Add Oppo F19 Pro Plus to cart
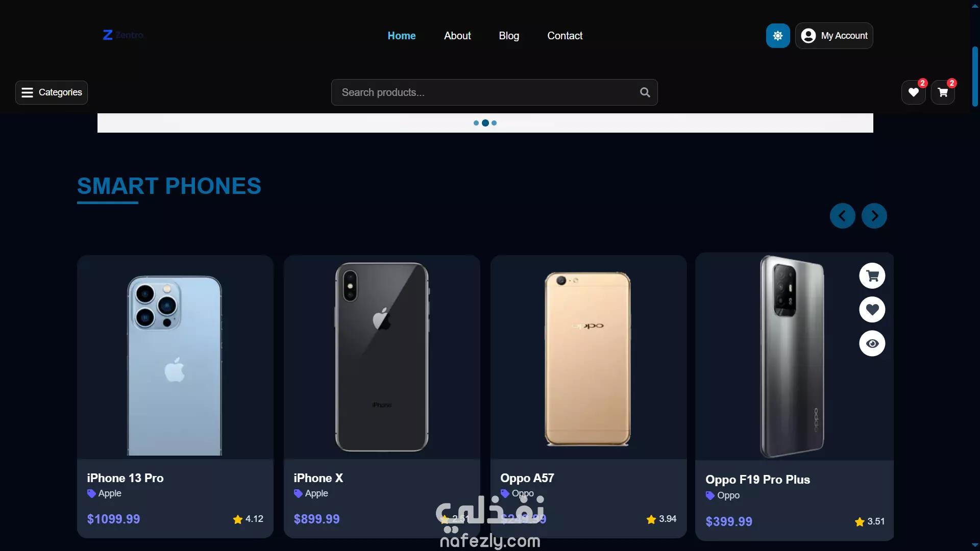This screenshot has height=551, width=980. [872, 276]
